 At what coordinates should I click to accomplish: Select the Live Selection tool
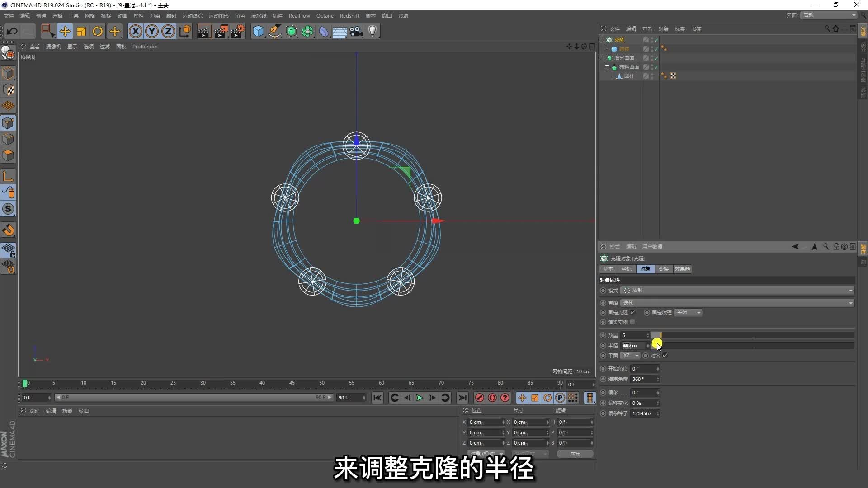click(48, 31)
